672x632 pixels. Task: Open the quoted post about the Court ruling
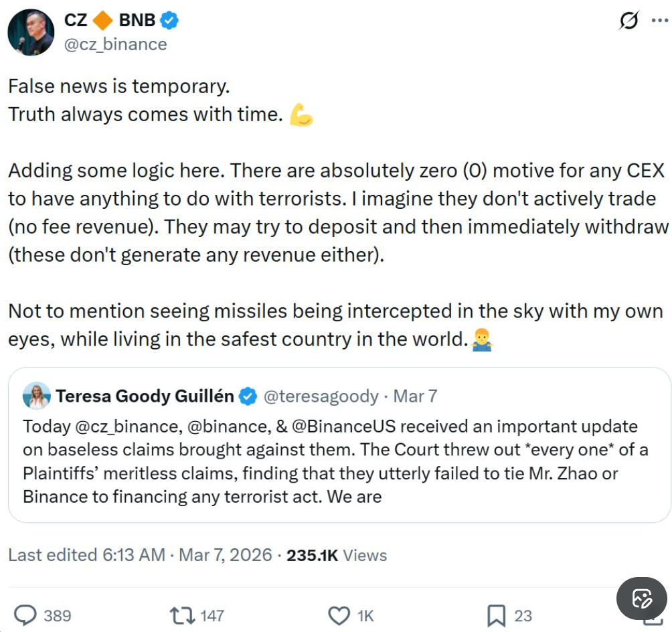pyautogui.click(x=335, y=462)
